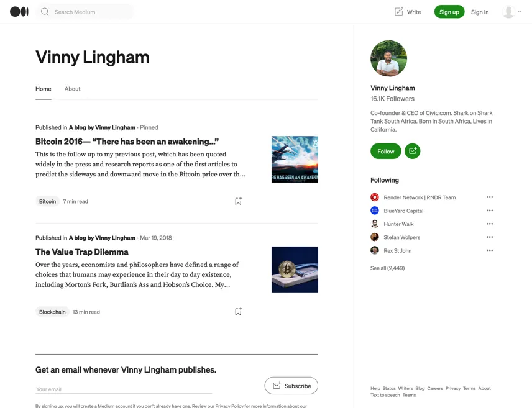532x408 pixels.
Task: Expand more options for Rex St John
Action: point(490,250)
